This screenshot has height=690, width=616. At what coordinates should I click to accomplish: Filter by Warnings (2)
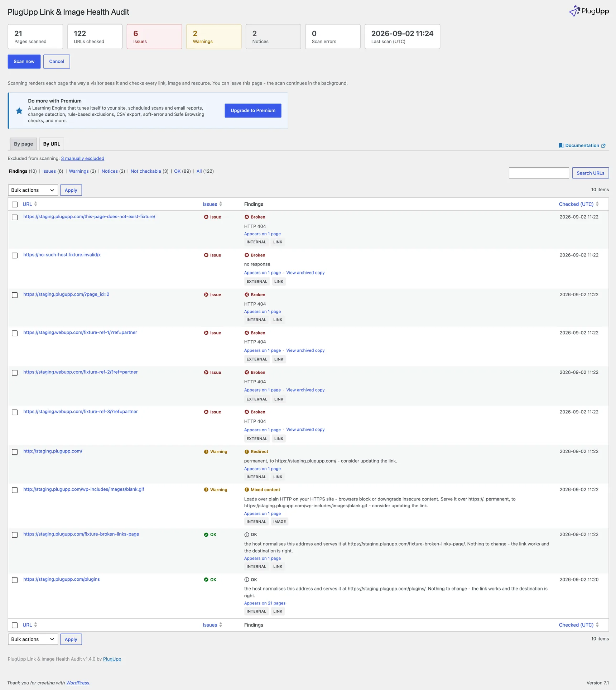click(79, 171)
